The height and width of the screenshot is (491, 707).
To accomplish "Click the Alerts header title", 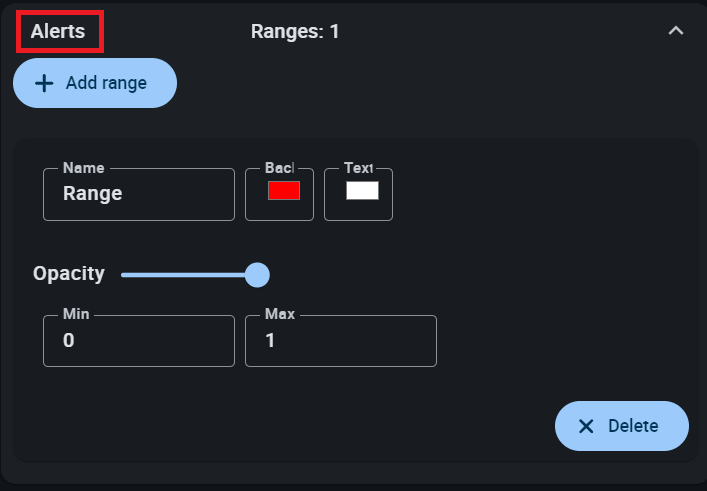I will coord(58,31).
